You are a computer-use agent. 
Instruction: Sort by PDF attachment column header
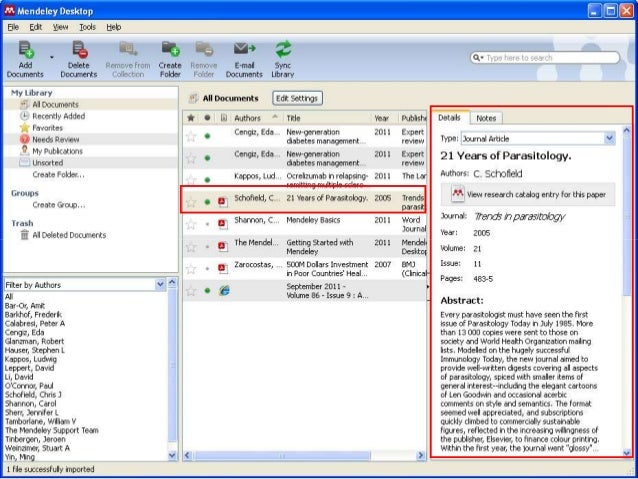[223, 118]
